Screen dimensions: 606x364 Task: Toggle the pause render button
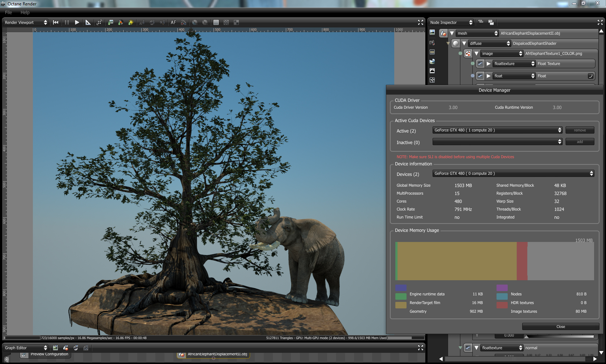67,22
